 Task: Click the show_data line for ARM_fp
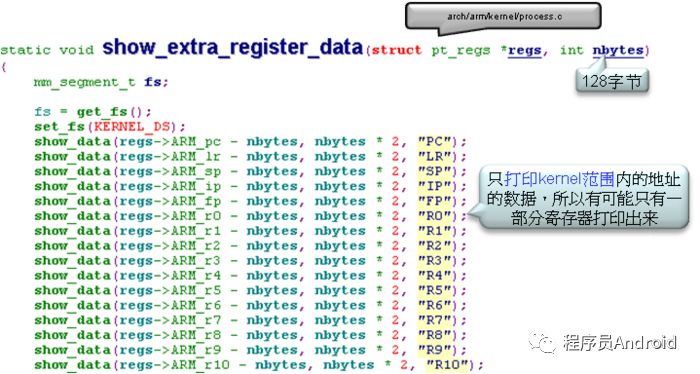250,201
